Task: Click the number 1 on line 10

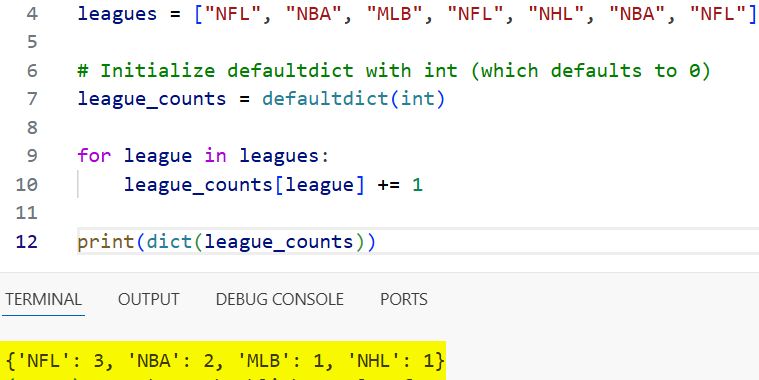Action: [417, 184]
